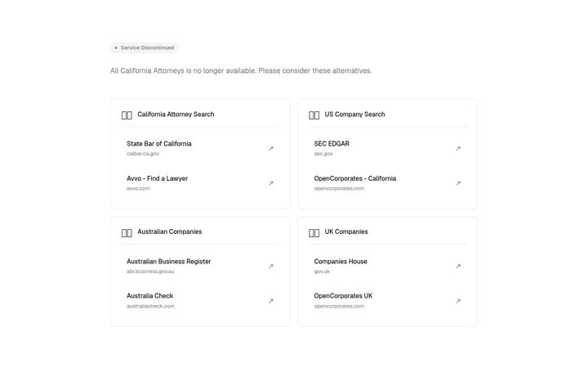Viewport: 588px width, 368px height.
Task: Click external arrow icon beside Australia Check
Action: (271, 301)
